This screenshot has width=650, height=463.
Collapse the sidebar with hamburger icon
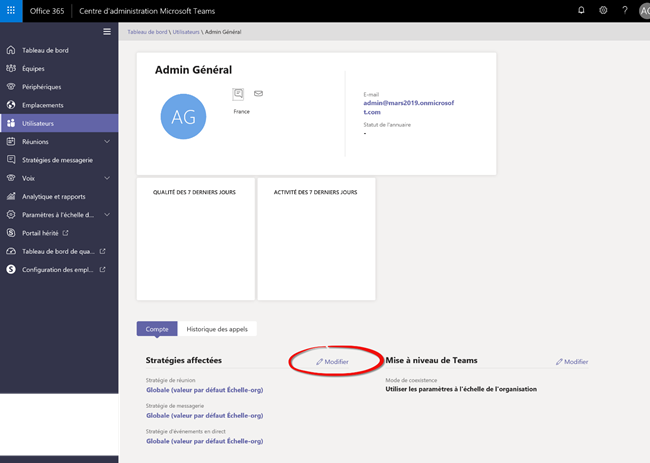107,32
